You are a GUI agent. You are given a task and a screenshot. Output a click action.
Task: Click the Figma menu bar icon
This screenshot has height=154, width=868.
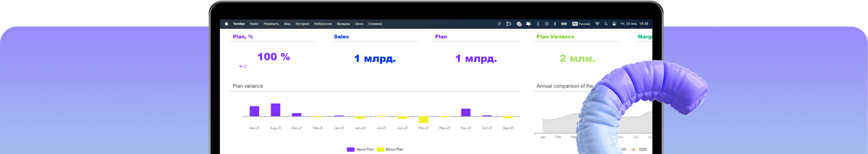499,24
